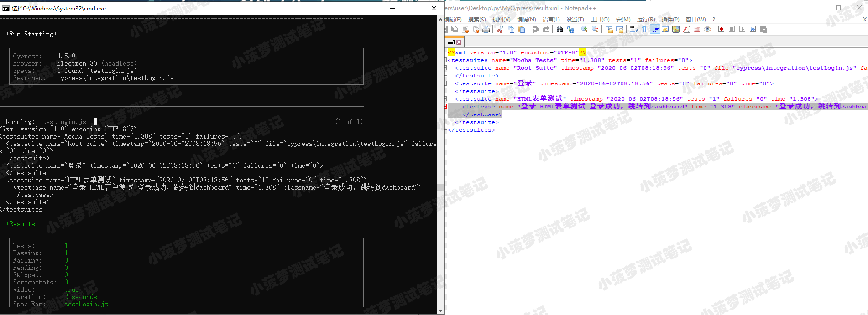
Task: Click the eye monitoring icon
Action: pos(707,29)
